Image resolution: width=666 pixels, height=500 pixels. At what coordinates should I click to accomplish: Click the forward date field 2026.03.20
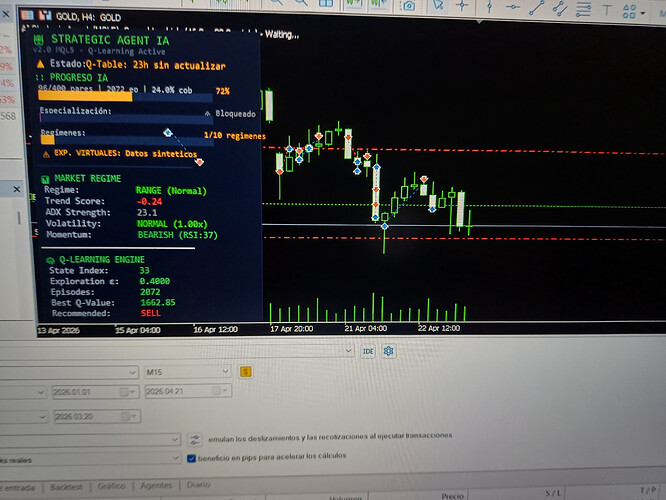(97, 416)
